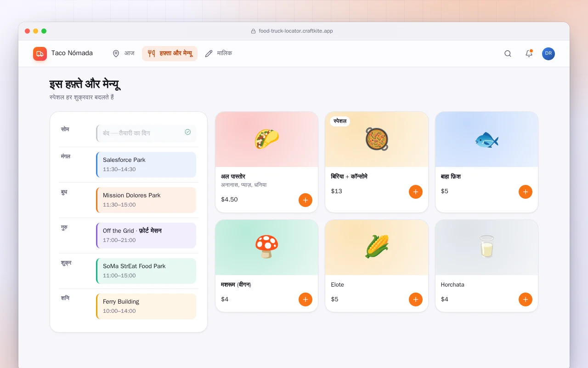Switch to the आज tab
This screenshot has height=368, width=588.
coord(124,53)
